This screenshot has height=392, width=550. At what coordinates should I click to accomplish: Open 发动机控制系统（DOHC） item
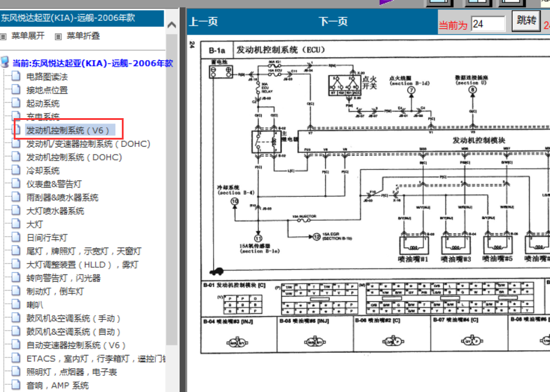74,157
